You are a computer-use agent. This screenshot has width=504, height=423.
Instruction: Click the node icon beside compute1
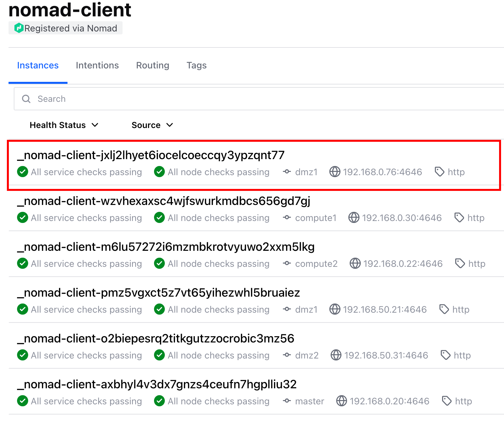[x=287, y=218]
